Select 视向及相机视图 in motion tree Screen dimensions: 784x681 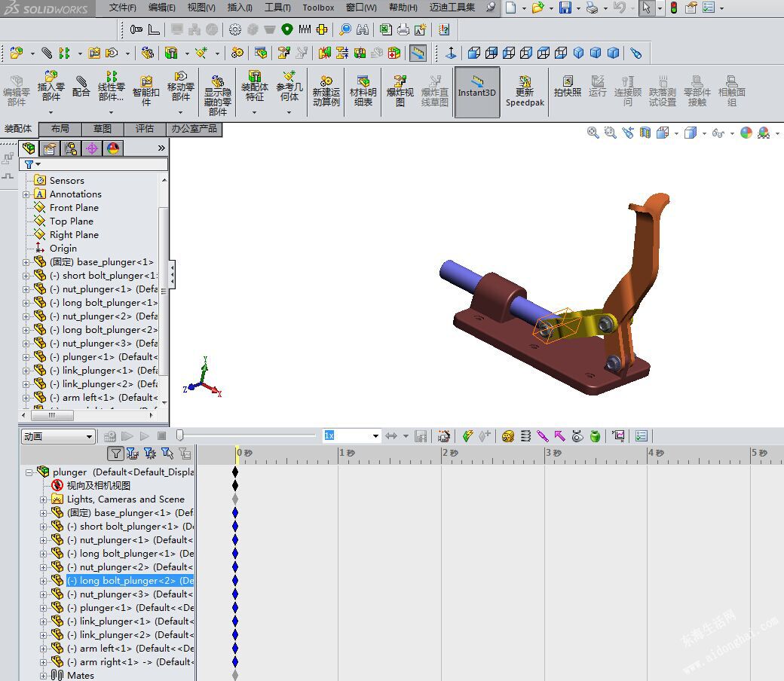coord(99,486)
